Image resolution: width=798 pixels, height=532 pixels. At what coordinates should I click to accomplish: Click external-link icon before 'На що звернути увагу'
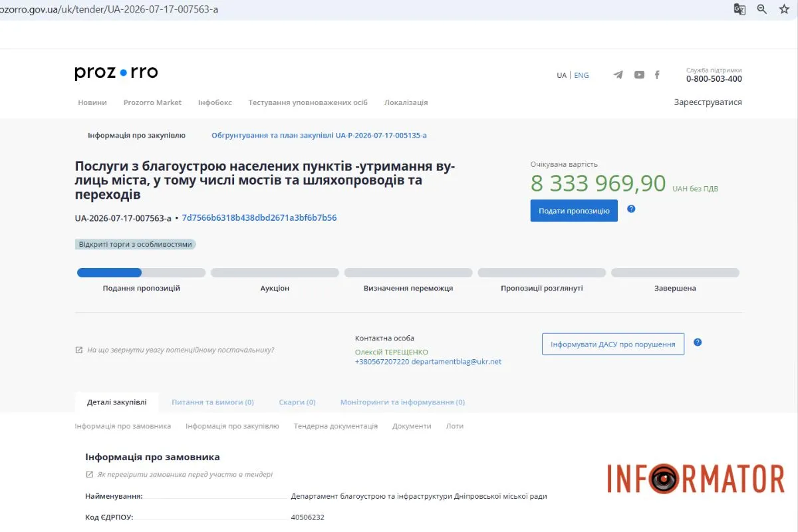[79, 350]
